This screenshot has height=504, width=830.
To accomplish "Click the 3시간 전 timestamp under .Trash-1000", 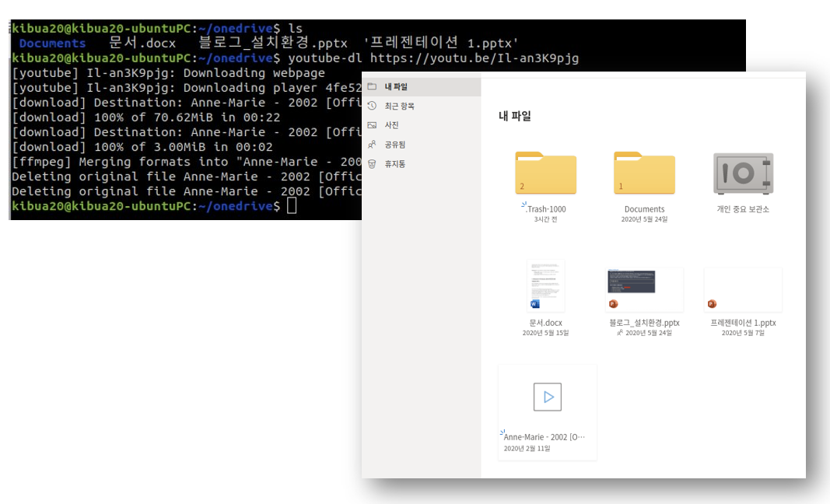I will [546, 219].
